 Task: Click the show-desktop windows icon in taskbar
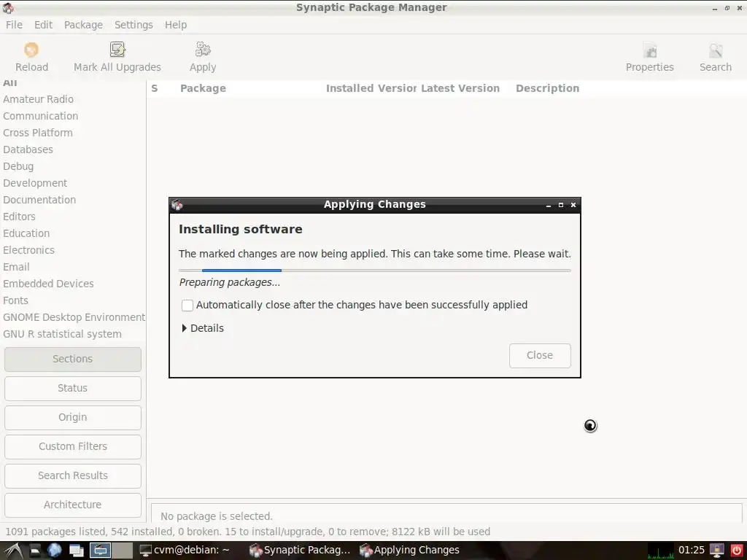pos(76,551)
